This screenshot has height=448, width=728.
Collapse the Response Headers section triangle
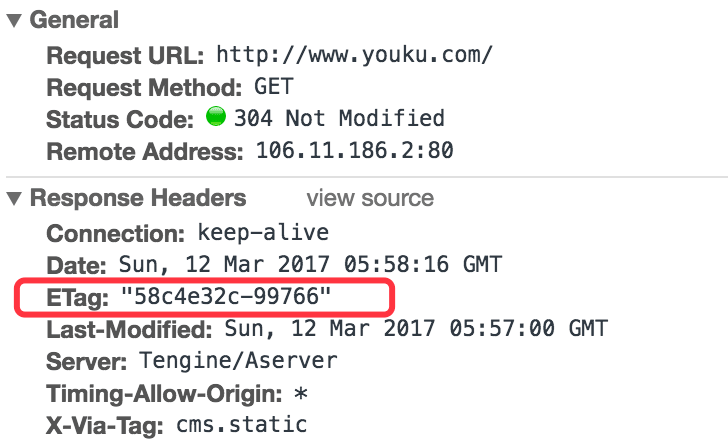14,199
